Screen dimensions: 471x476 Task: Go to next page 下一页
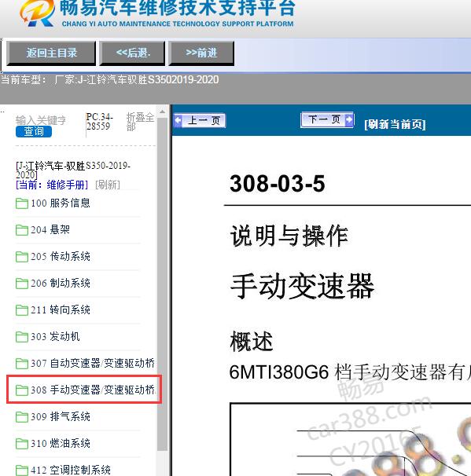pos(327,119)
